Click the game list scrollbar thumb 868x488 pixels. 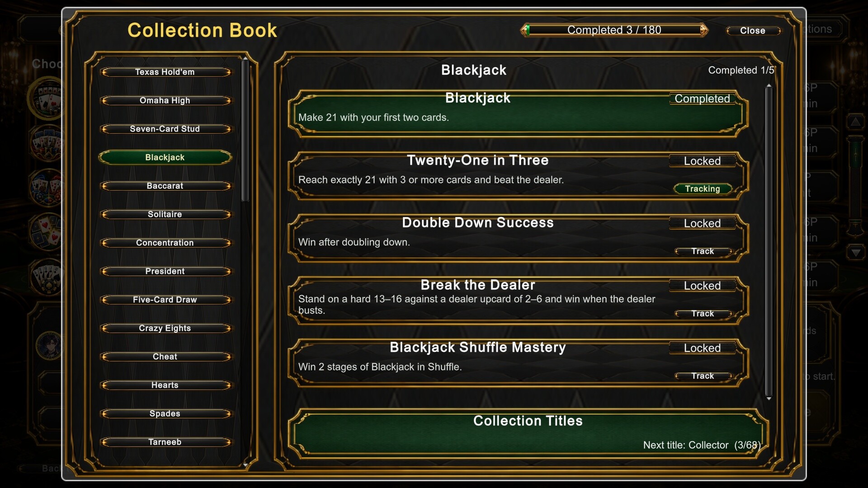coord(245,131)
